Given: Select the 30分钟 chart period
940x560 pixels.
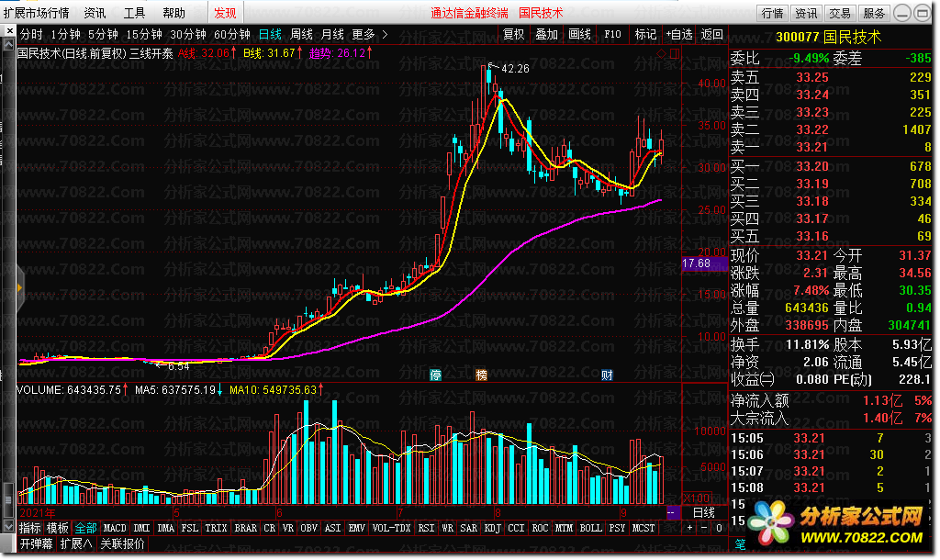Looking at the screenshot, I should (188, 34).
